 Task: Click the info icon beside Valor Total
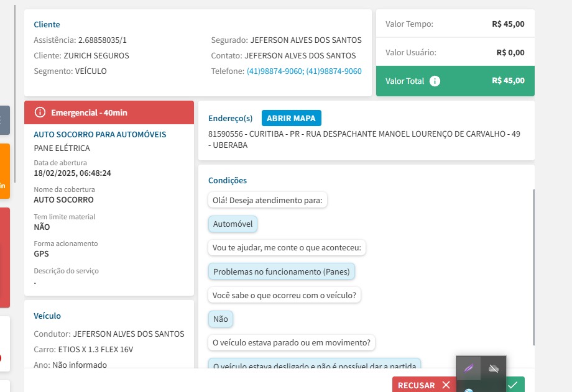pyautogui.click(x=435, y=81)
